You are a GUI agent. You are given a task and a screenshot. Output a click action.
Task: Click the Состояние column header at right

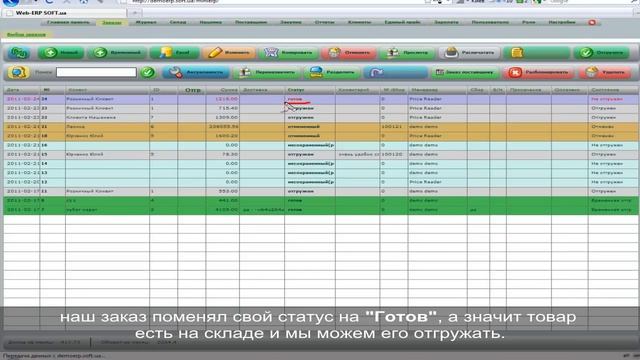pos(613,90)
